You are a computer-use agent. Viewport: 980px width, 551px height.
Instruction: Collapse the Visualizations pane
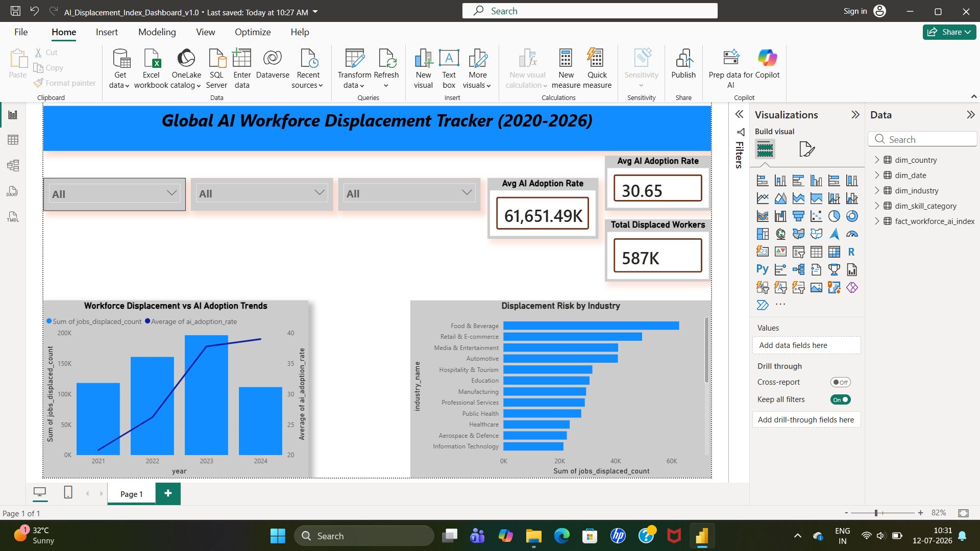coord(855,115)
